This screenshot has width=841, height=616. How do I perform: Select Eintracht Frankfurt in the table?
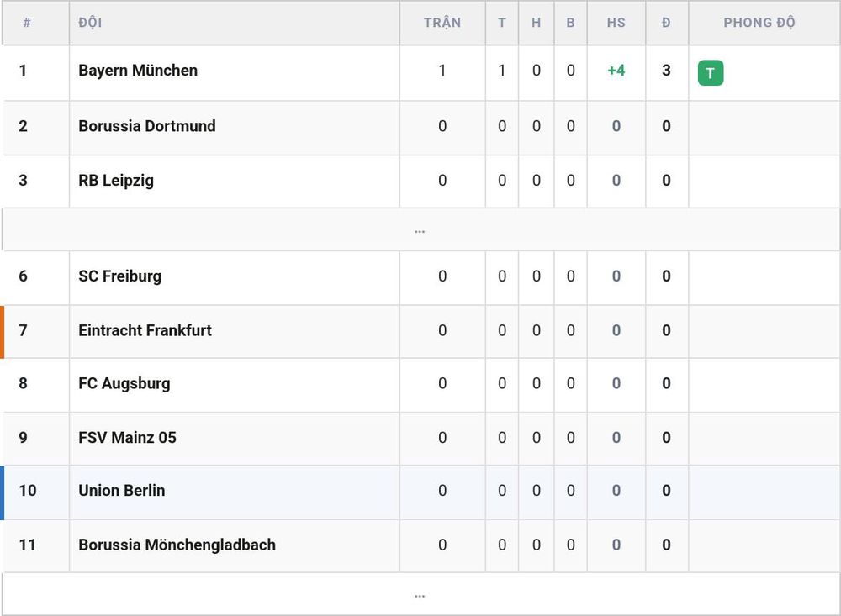145,330
